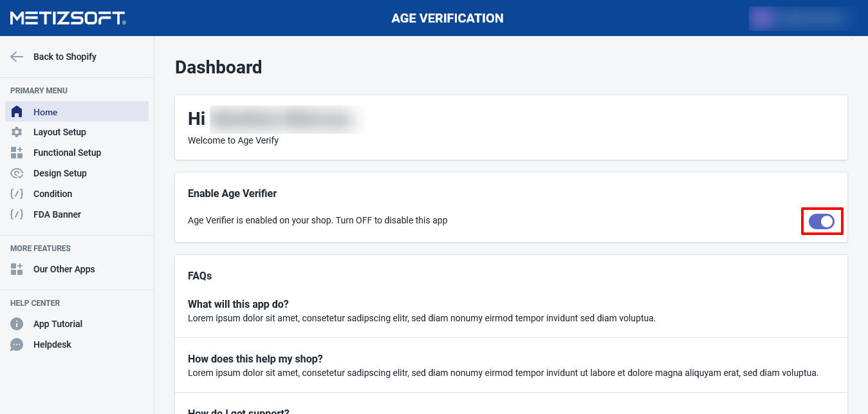
Task: Click the App Tutorial info icon
Action: pos(17,324)
